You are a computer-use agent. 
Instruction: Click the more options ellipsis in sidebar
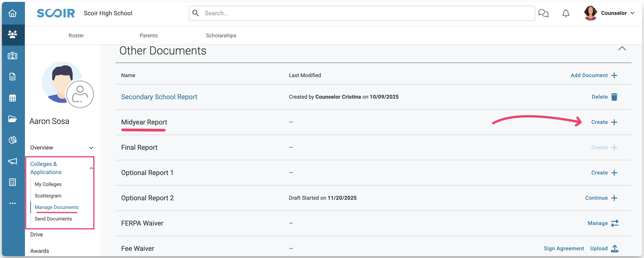tap(12, 203)
